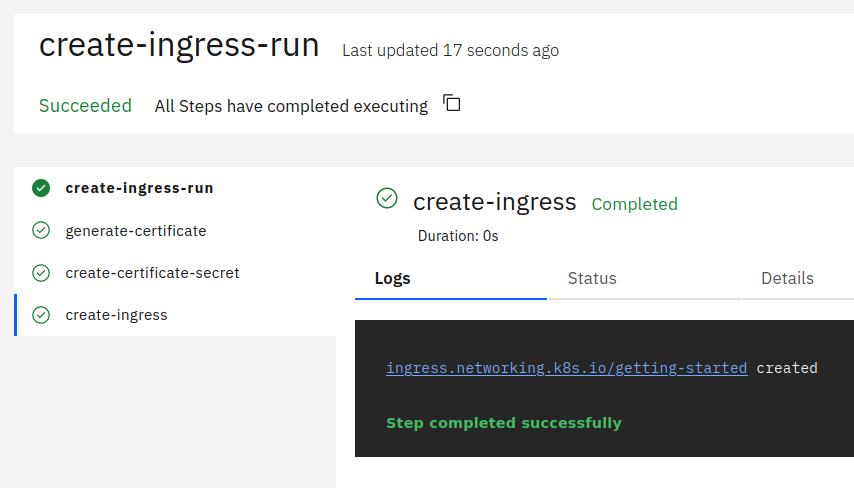Image resolution: width=854 pixels, height=488 pixels.
Task: Click the 'Completed' status label
Action: coord(635,204)
